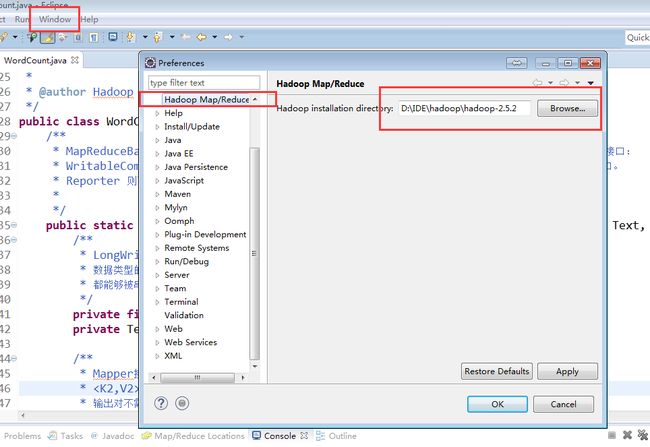Jump to last edit location icon

pos(186,37)
